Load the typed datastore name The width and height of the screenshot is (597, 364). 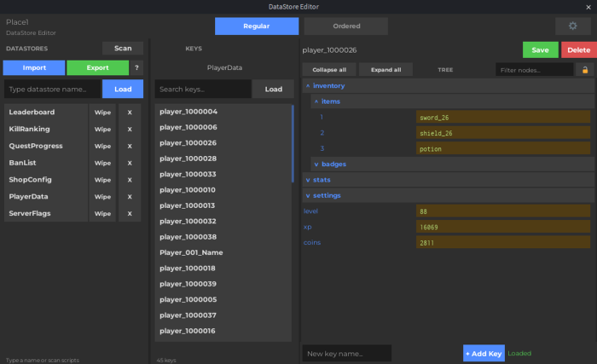[123, 90]
